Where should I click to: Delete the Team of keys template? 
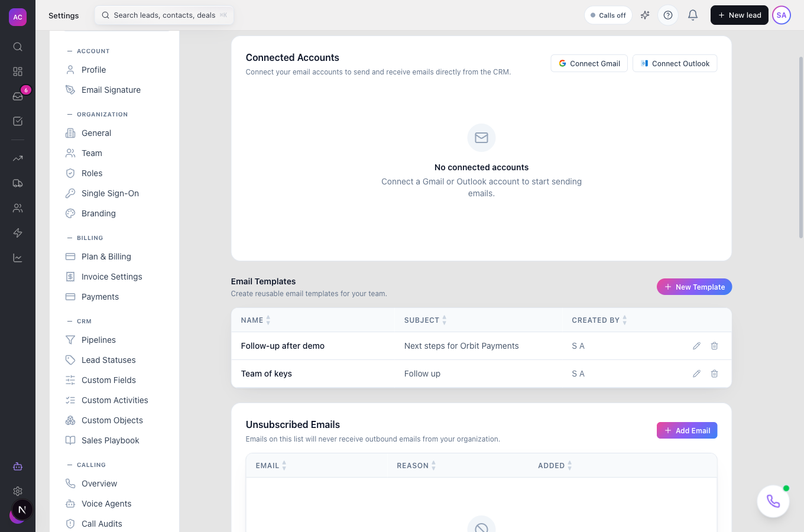tap(714, 374)
